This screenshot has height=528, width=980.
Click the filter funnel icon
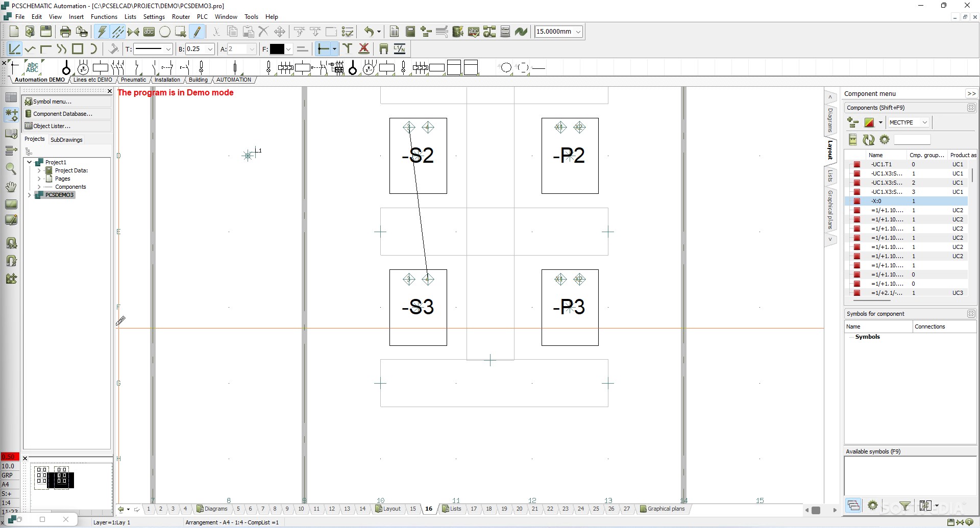904,506
